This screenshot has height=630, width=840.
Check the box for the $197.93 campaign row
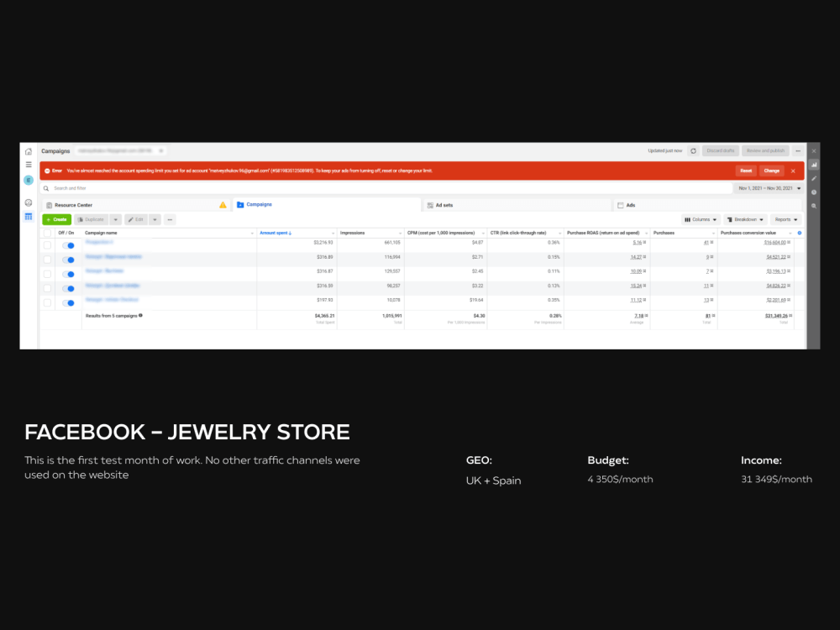click(x=47, y=302)
